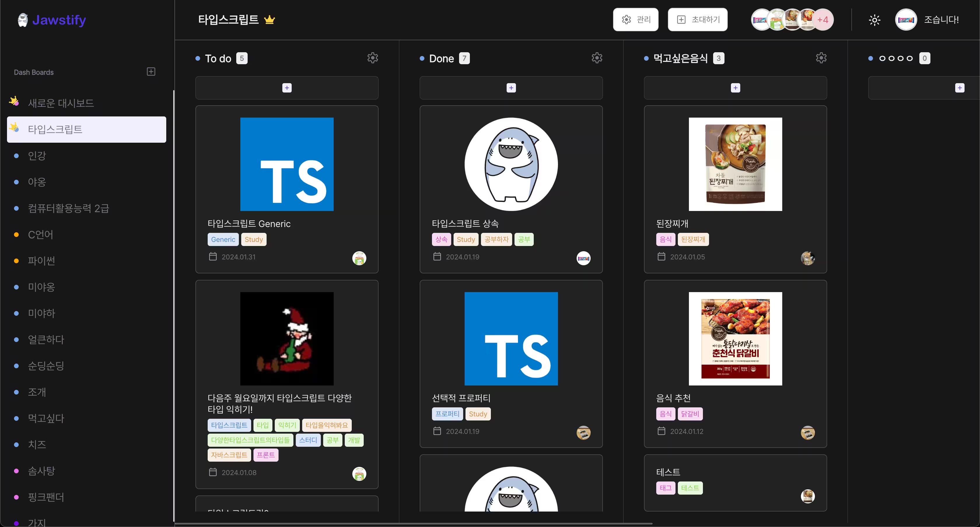Viewport: 980px width, 527px height.
Task: Open Done column settings gear
Action: coord(597,58)
